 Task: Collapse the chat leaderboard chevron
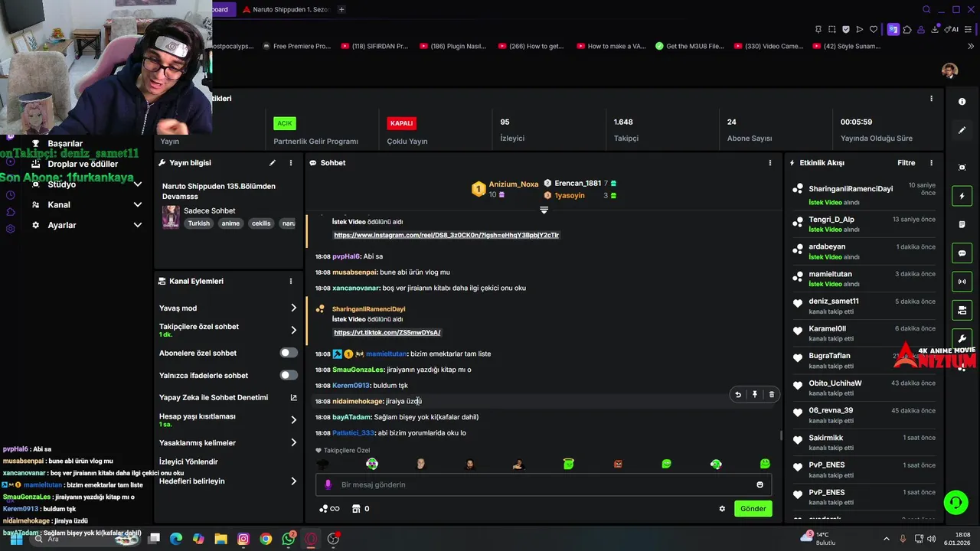click(544, 210)
